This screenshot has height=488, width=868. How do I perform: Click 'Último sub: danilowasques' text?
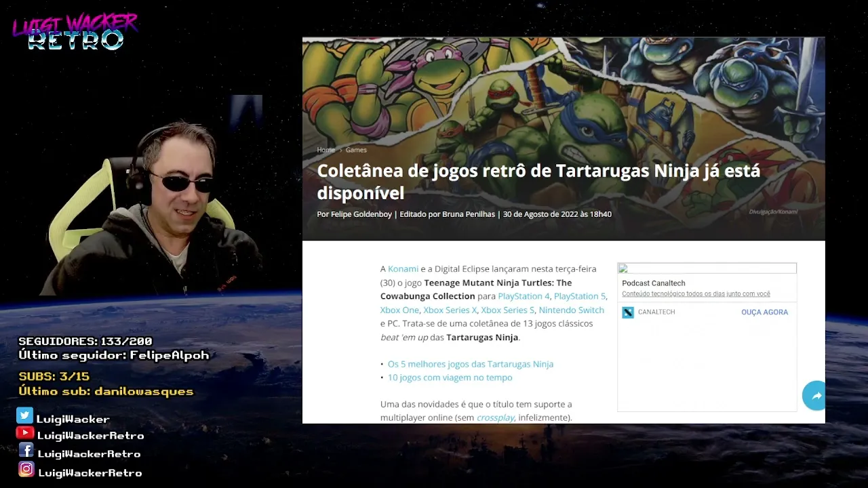[x=106, y=391]
